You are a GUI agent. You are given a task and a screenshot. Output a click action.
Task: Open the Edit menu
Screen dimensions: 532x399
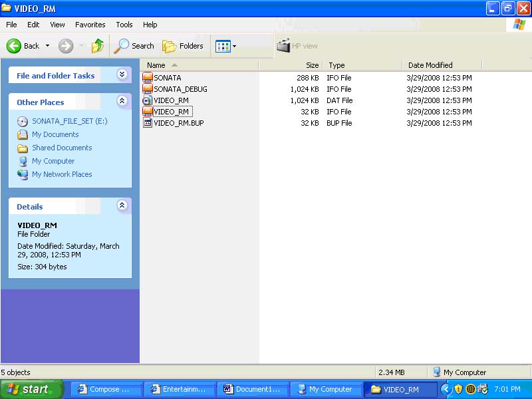point(33,25)
